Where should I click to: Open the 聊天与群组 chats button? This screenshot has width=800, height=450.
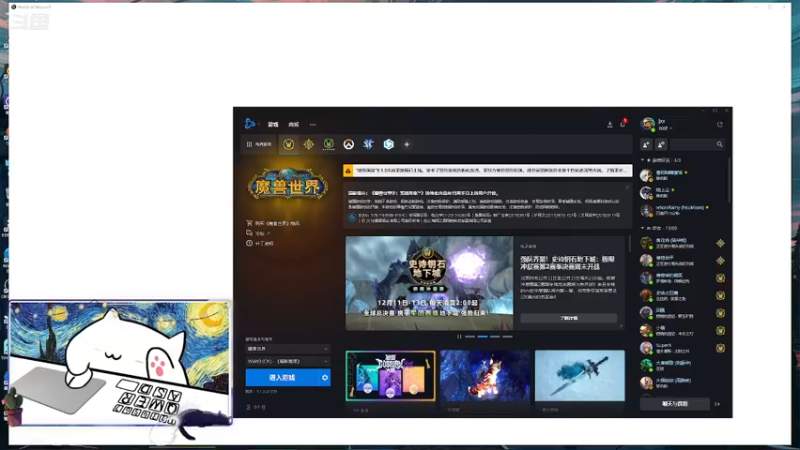[x=675, y=404]
